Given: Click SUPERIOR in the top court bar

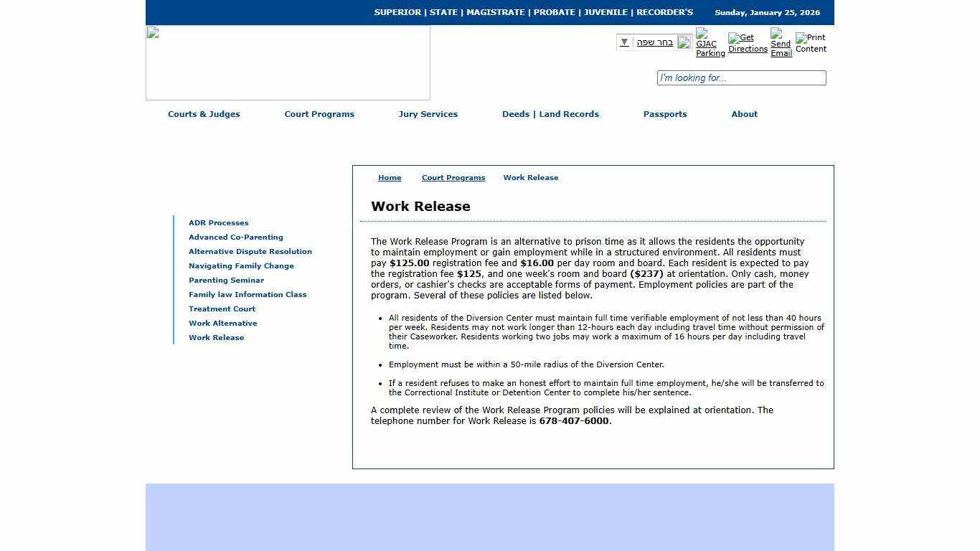Looking at the screenshot, I should click(x=397, y=12).
